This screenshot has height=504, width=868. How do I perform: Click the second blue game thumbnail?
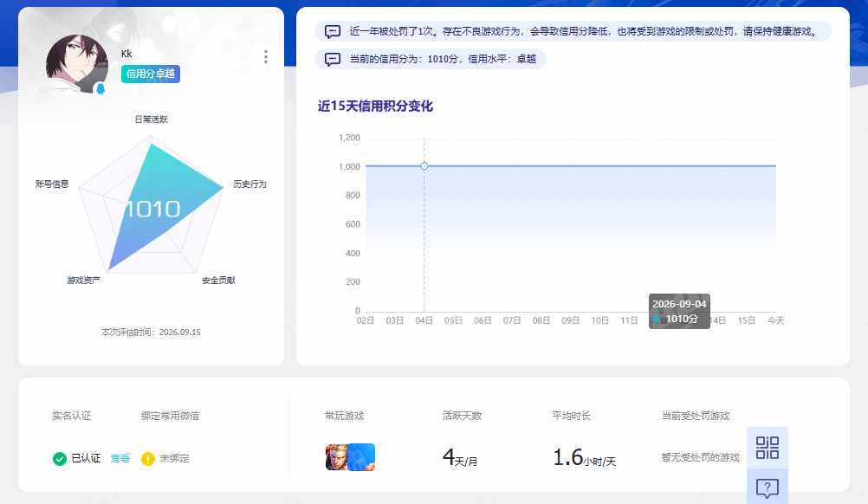(361, 457)
